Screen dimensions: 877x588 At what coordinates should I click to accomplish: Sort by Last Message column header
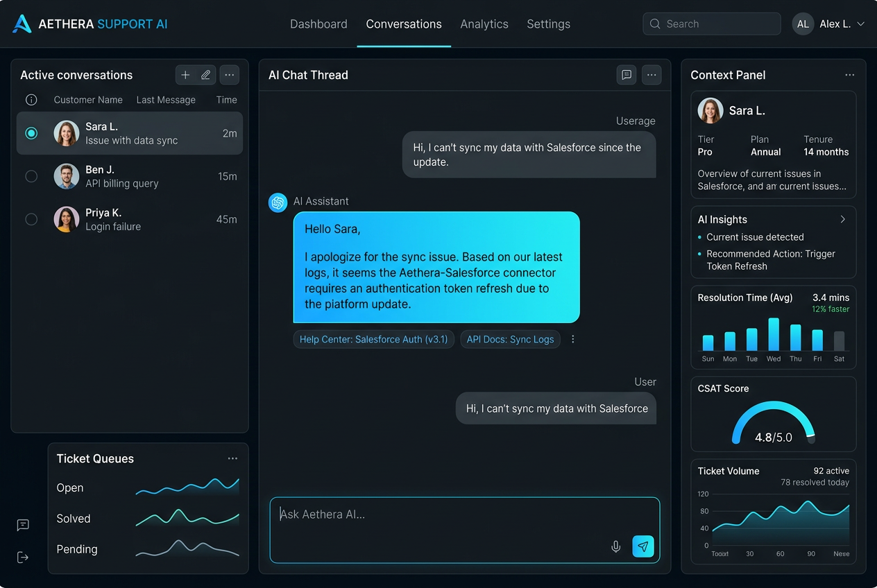(166, 100)
